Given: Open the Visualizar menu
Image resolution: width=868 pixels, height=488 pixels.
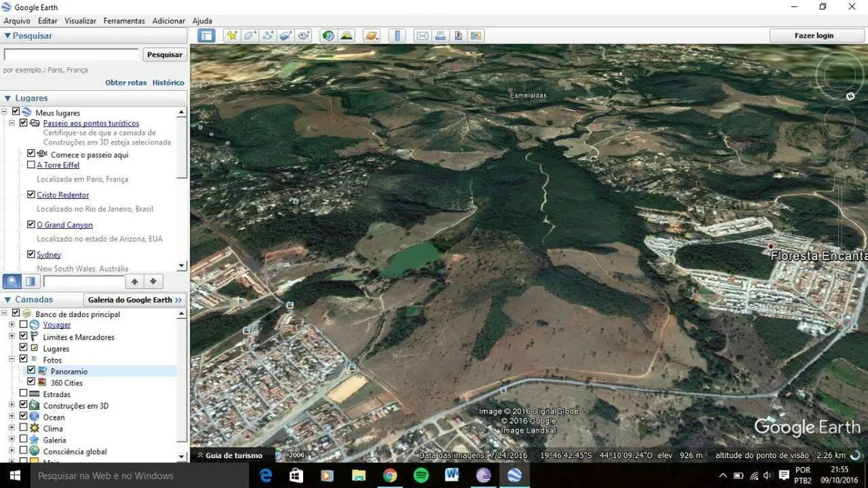Looking at the screenshot, I should click(x=80, y=21).
